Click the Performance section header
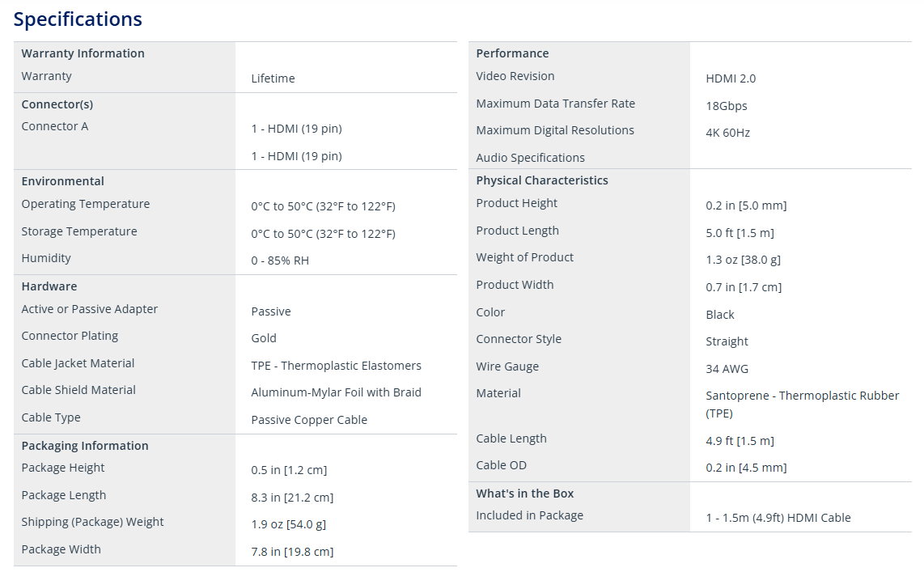The image size is (924, 572). (x=513, y=53)
